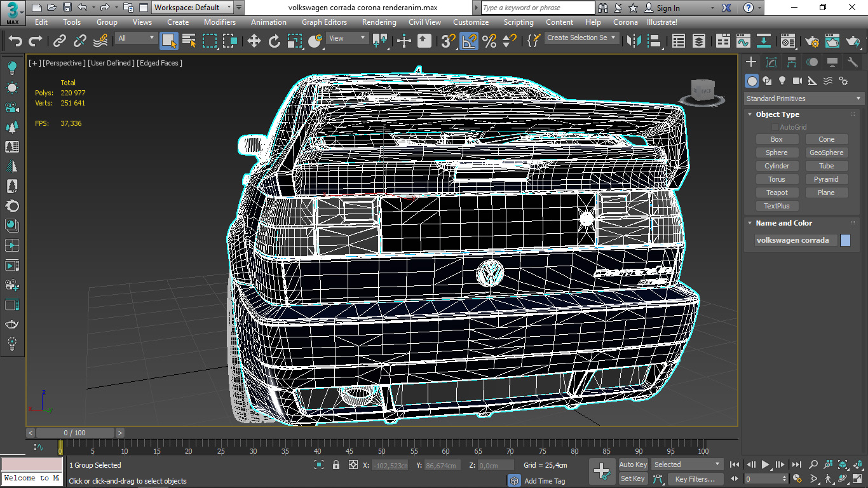Activate the Select and Move tool
The height and width of the screenshot is (488, 868).
click(x=254, y=41)
